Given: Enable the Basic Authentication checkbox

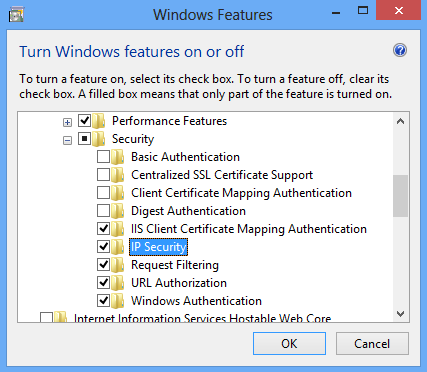Looking at the screenshot, I should 103,157.
